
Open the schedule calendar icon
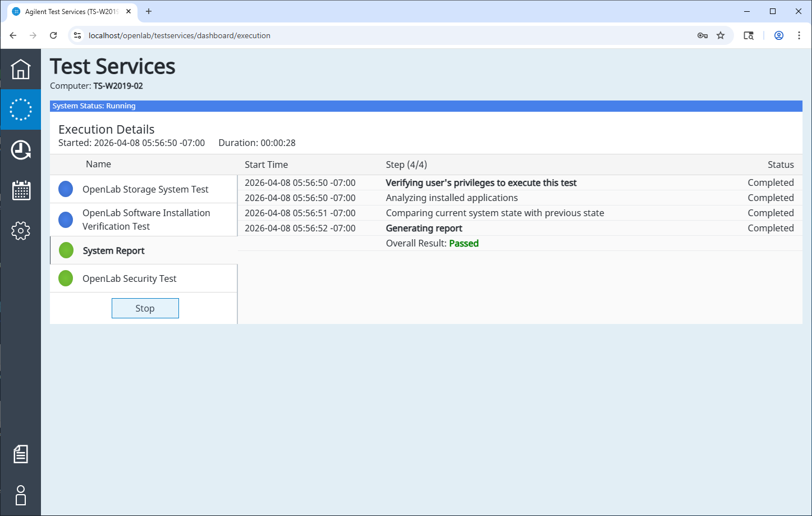(x=21, y=190)
